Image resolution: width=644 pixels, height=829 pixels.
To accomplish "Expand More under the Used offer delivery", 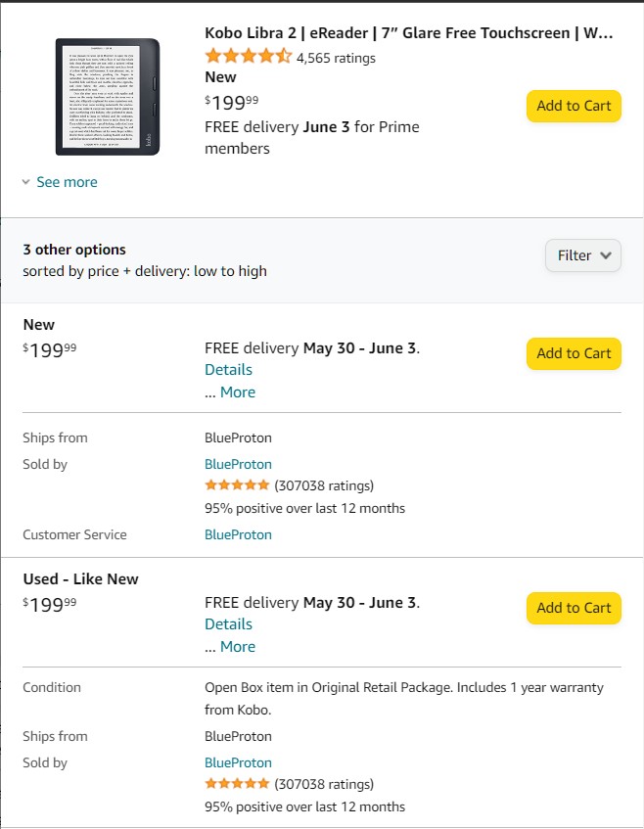I will click(237, 647).
